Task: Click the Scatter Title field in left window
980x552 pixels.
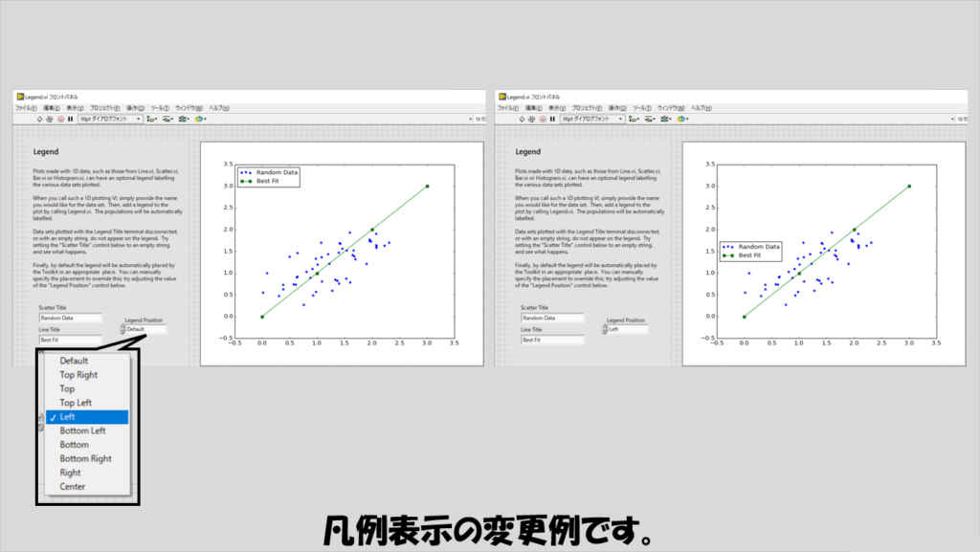Action: point(70,318)
